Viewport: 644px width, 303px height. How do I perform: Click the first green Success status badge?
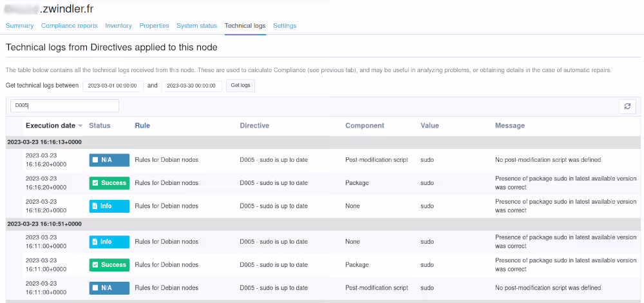coord(109,183)
